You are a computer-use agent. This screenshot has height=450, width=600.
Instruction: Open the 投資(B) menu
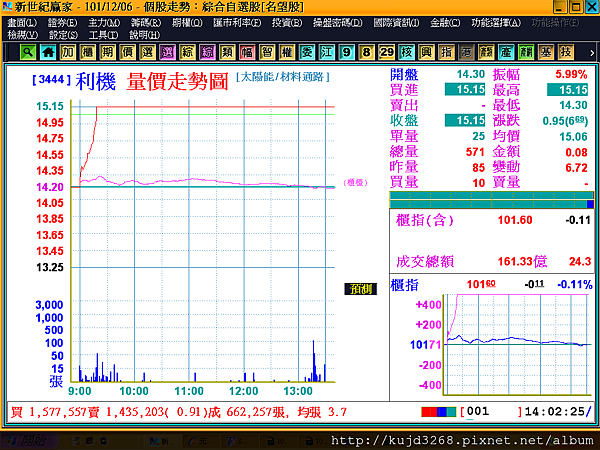click(287, 23)
